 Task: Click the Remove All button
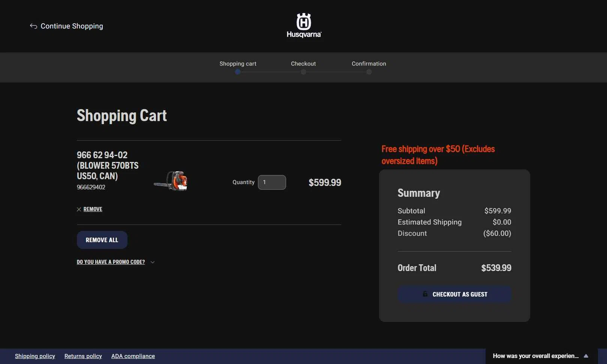[x=102, y=240]
